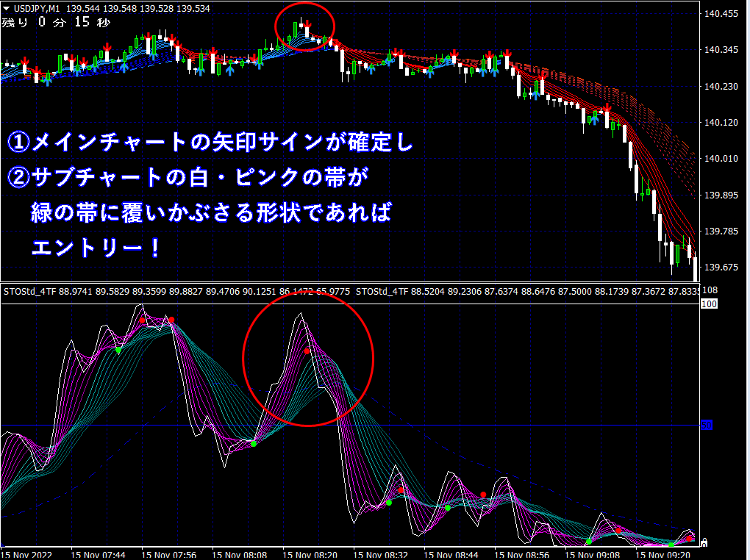Screen dimensions: 750x560
Task: Click the 140.010 price axis value
Action: coord(721,158)
